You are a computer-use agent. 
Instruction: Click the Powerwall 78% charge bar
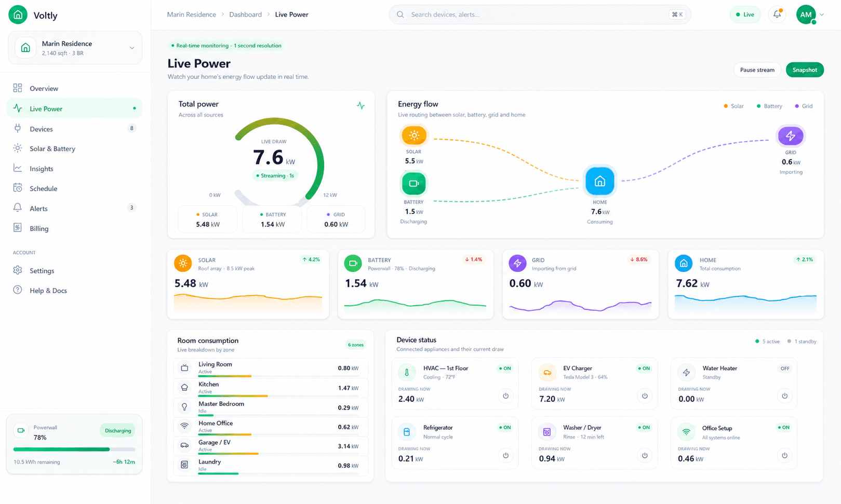(x=74, y=449)
